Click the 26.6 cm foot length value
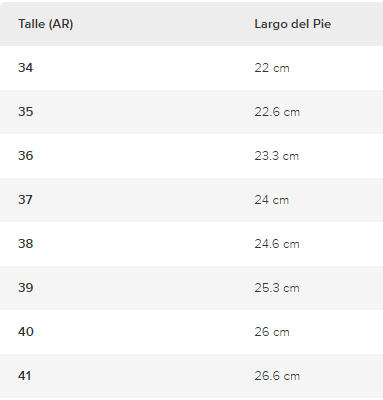The width and height of the screenshot is (383, 400). [277, 376]
